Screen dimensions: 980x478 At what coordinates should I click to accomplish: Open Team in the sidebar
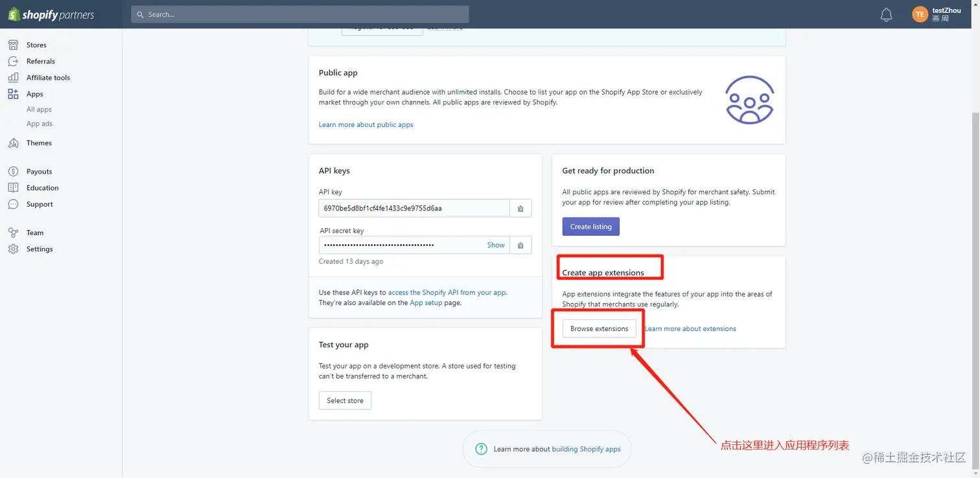tap(35, 233)
